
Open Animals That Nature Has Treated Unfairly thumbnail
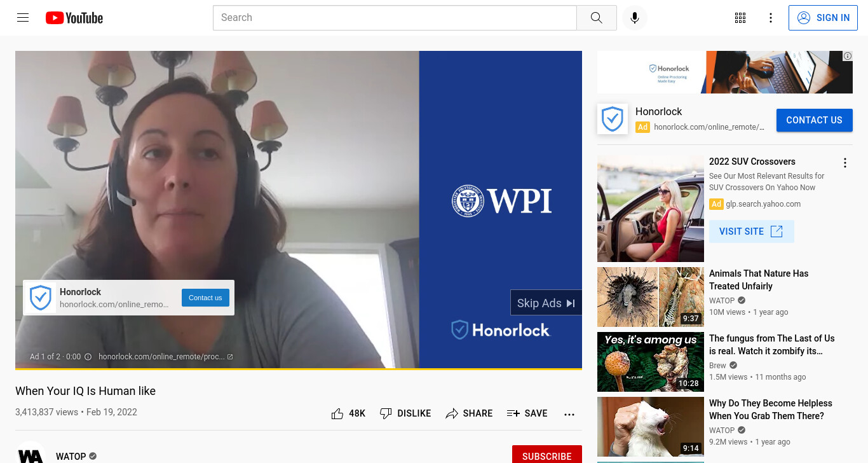651,297
